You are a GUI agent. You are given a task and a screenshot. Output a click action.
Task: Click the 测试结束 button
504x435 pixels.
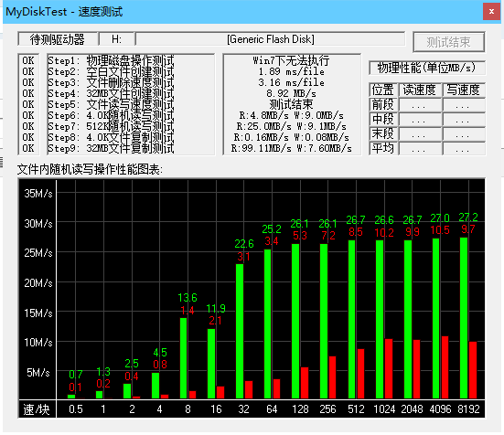tap(449, 42)
